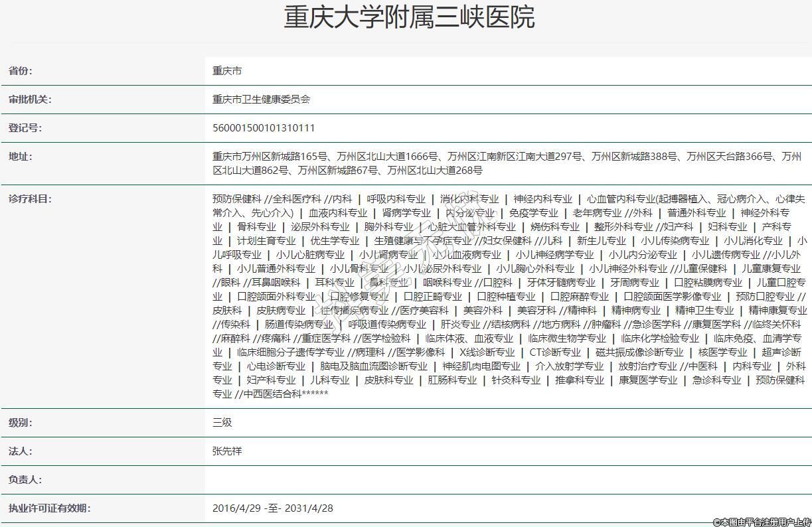This screenshot has height=527, width=812.
Task: Click 中西医结合科 at the end of departments
Action: point(272,394)
